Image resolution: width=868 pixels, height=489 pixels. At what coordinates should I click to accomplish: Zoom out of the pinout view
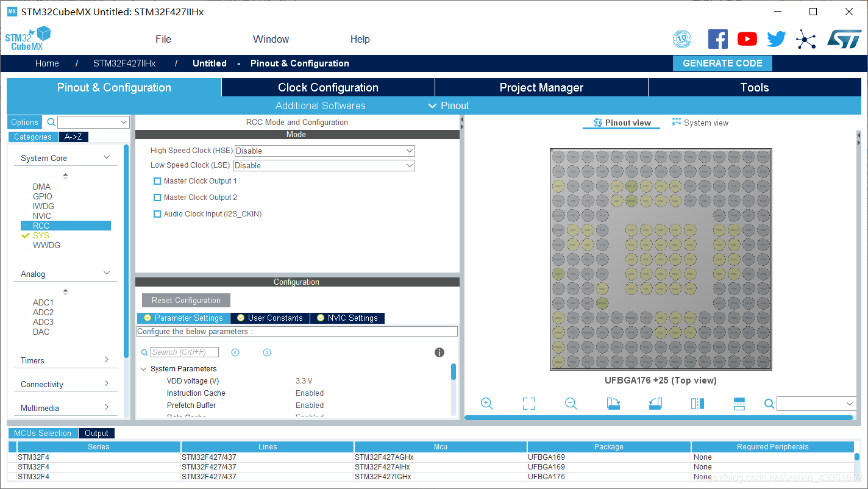[571, 403]
